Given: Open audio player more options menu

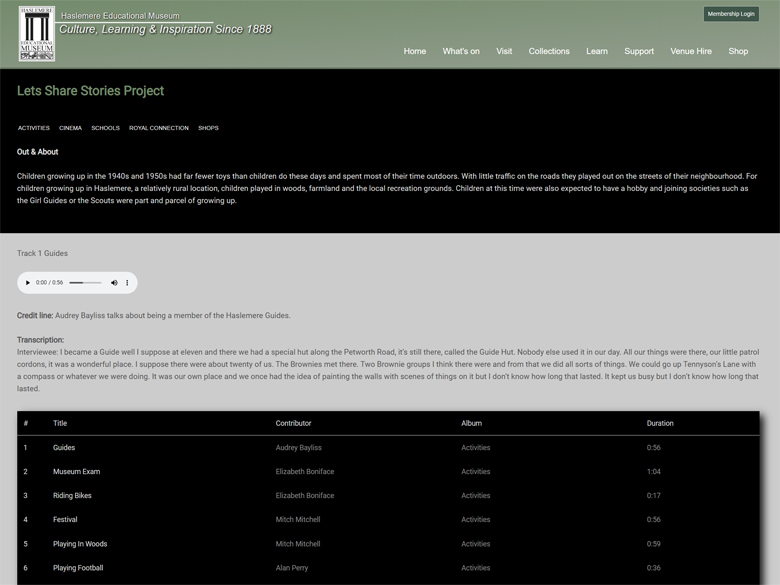Looking at the screenshot, I should coord(127,283).
